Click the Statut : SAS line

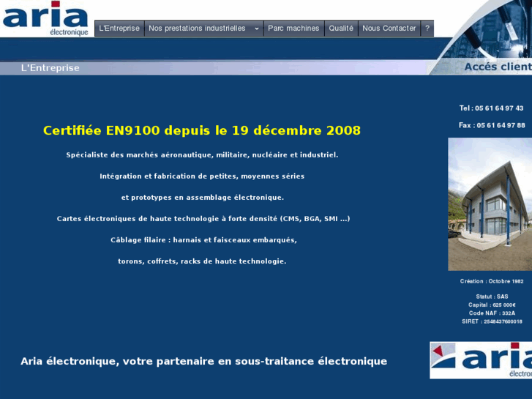492,297
